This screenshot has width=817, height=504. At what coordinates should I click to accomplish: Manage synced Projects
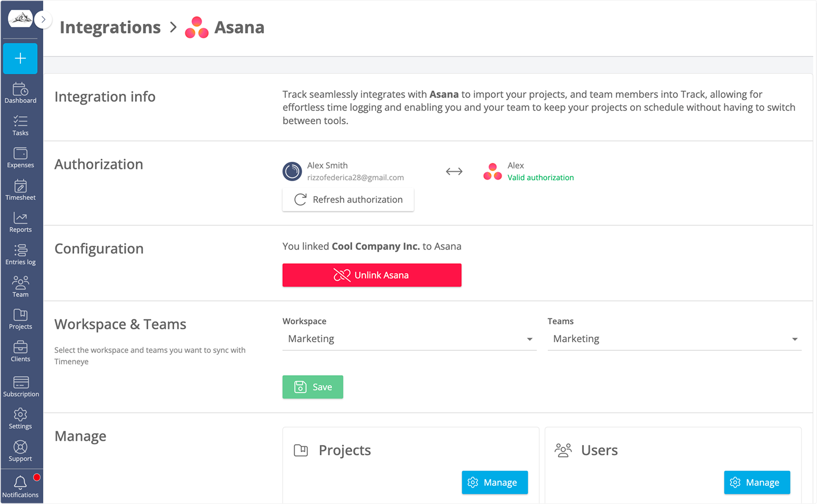pyautogui.click(x=495, y=483)
